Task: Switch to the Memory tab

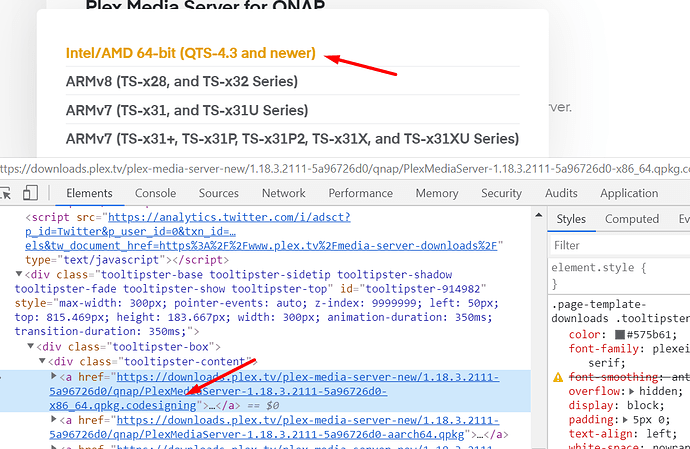Action: (437, 193)
